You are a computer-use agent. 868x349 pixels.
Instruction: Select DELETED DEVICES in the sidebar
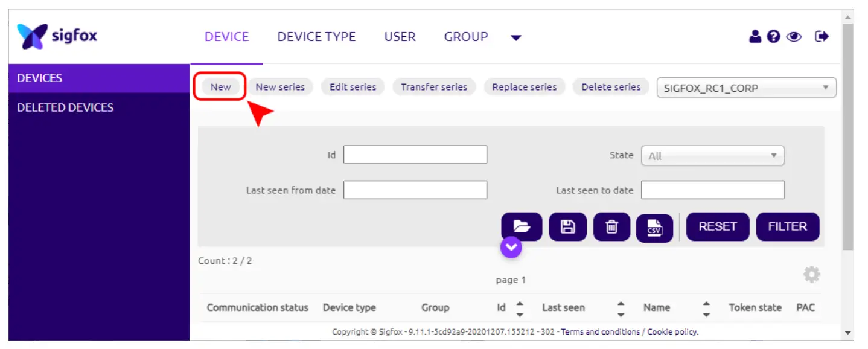(65, 107)
